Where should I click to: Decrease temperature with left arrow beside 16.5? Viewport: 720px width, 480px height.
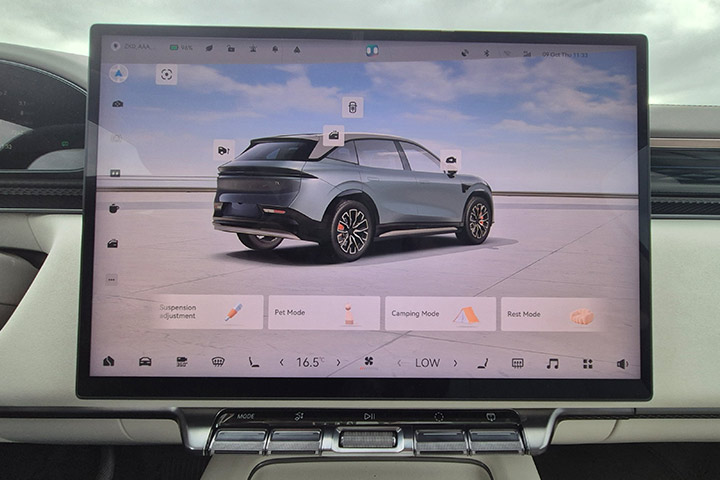281,362
